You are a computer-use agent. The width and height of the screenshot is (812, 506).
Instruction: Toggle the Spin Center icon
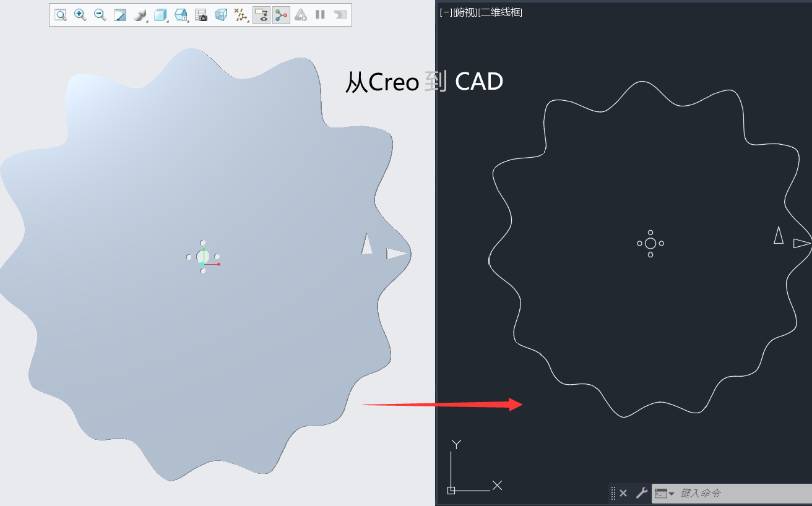click(x=281, y=15)
